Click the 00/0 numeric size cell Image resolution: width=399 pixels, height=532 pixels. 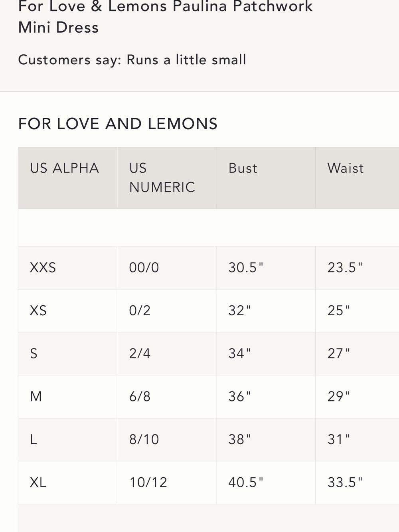click(144, 267)
